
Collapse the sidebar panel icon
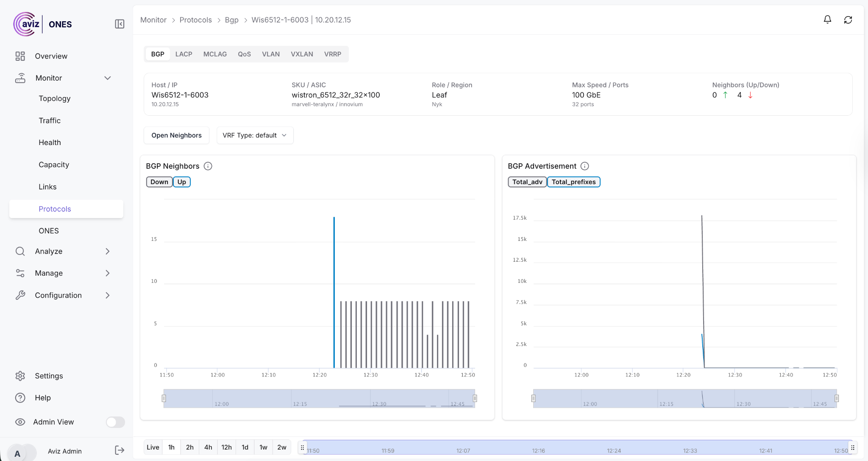pyautogui.click(x=120, y=24)
